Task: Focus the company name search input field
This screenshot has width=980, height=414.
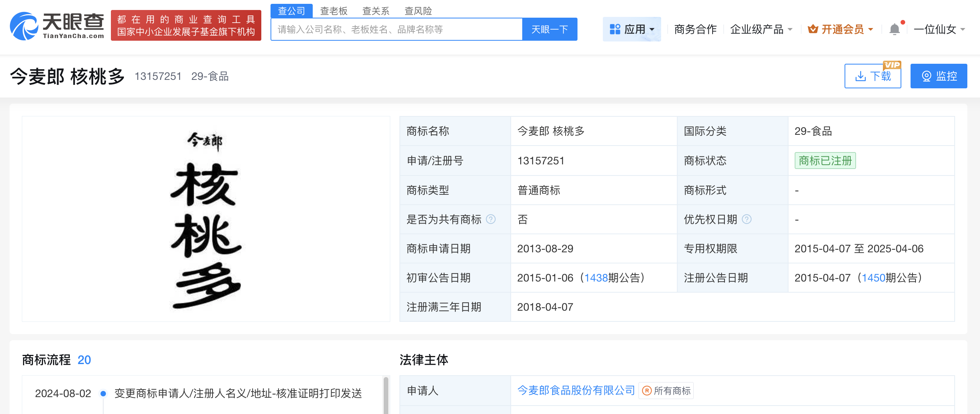Action: pyautogui.click(x=396, y=29)
